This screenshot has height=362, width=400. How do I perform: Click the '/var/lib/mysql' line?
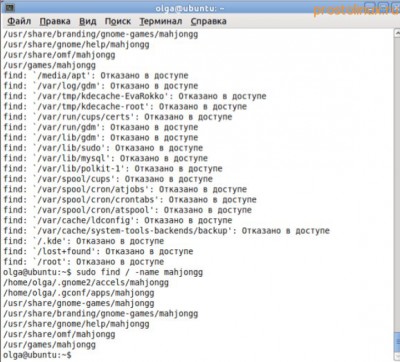point(105,158)
